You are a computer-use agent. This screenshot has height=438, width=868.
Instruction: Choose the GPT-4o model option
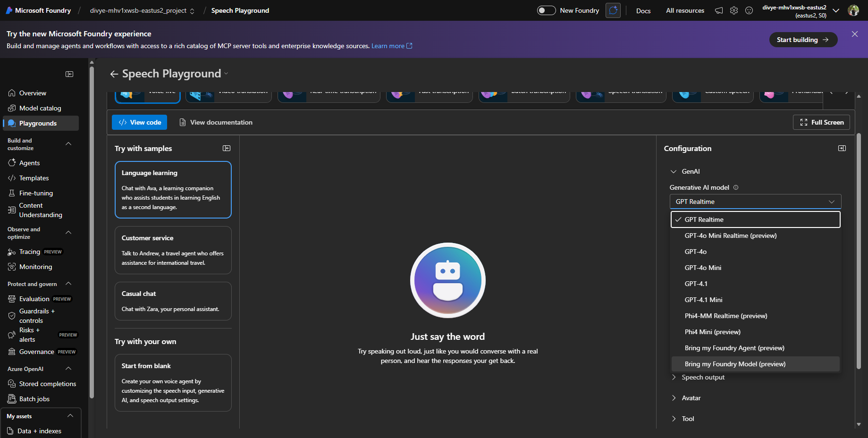pyautogui.click(x=755, y=252)
